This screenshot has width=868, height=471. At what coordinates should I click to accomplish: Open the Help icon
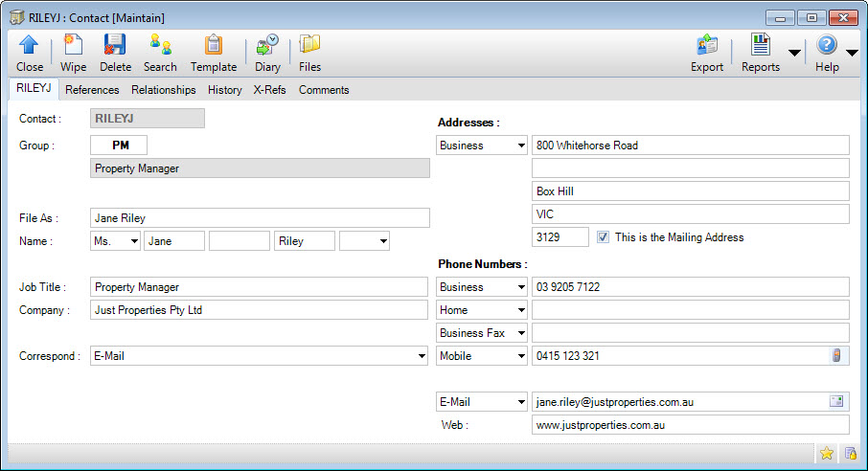click(x=827, y=54)
